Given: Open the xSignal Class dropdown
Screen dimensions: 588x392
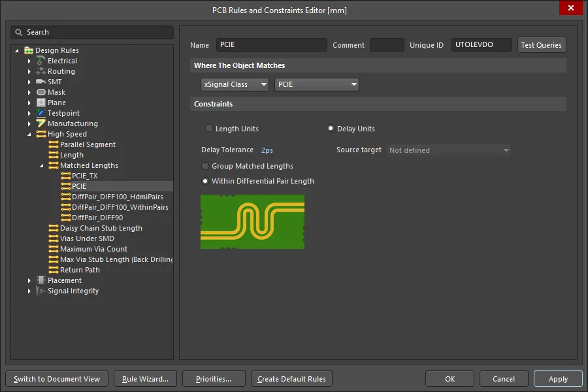Looking at the screenshot, I should click(235, 84).
